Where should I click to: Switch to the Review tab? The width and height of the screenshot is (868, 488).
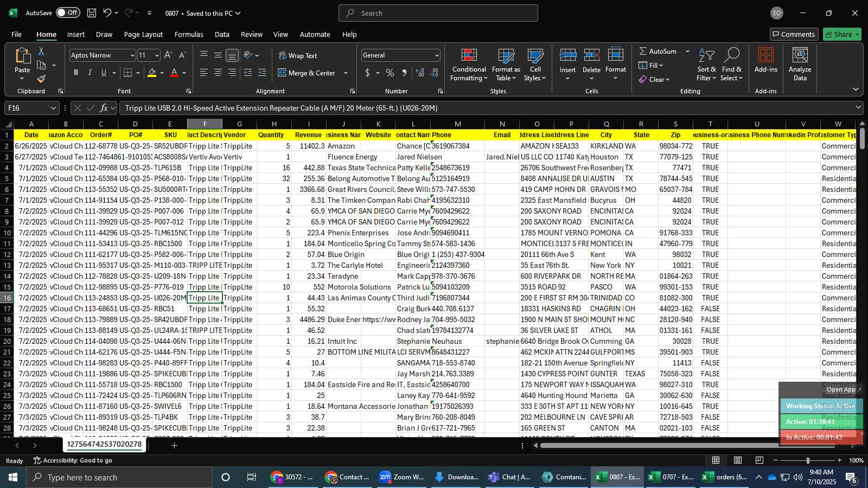pyautogui.click(x=252, y=34)
